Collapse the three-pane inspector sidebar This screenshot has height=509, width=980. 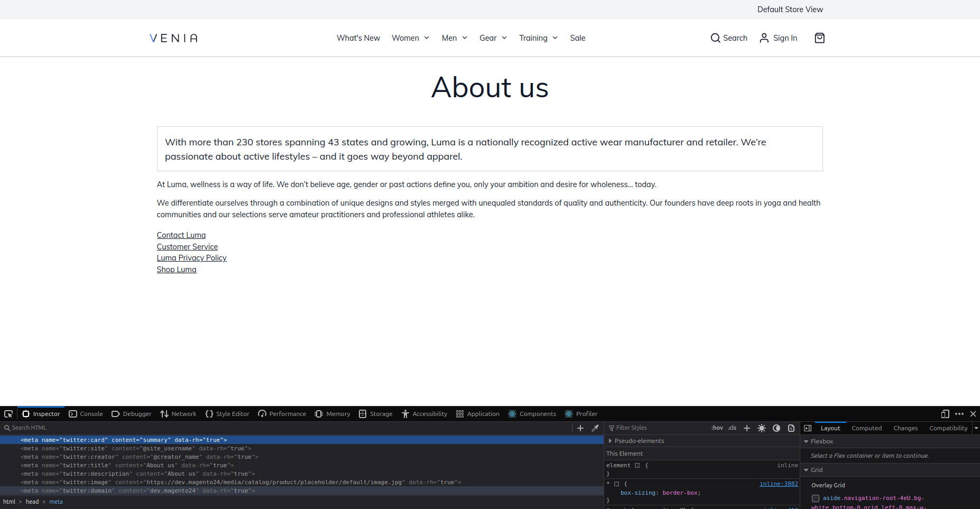tap(808, 428)
